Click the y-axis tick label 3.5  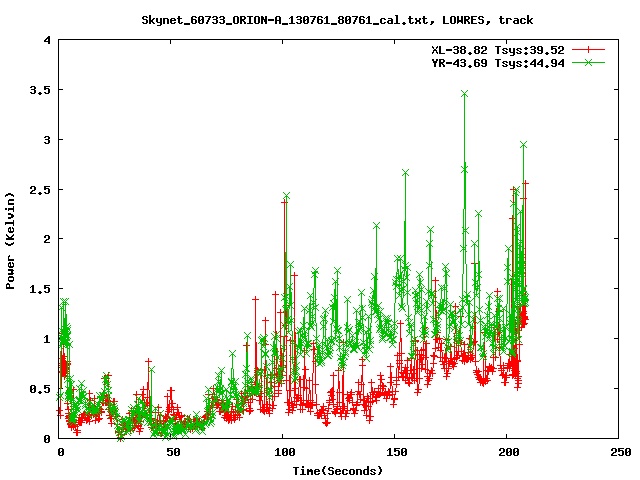click(40, 90)
